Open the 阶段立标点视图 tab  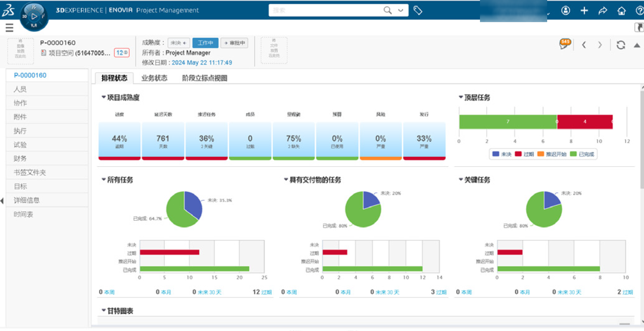click(205, 78)
